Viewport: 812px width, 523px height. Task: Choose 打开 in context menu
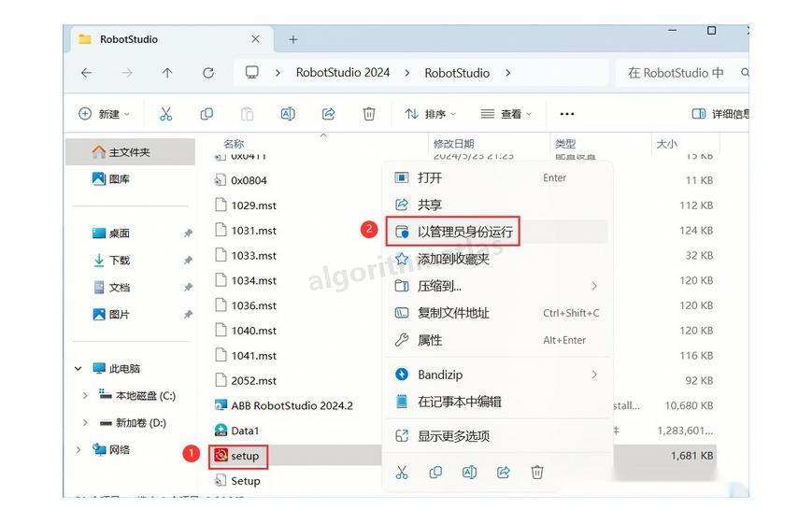click(x=497, y=177)
